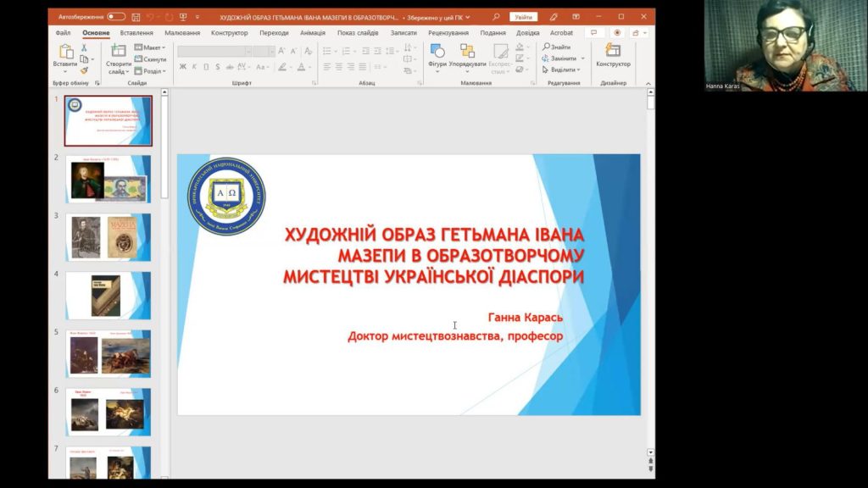Click the Увійти sign-in button
This screenshot has height=488, width=868.
523,17
